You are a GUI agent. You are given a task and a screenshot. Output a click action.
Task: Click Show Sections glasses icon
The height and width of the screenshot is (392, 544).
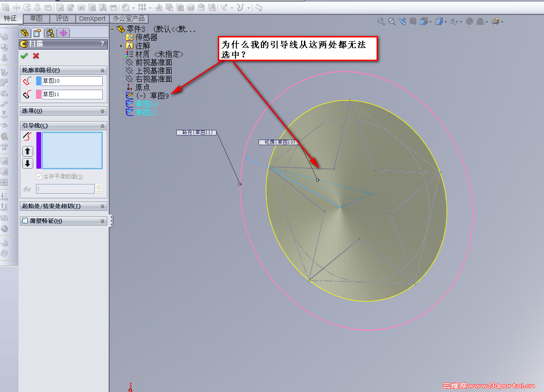[x=27, y=189]
